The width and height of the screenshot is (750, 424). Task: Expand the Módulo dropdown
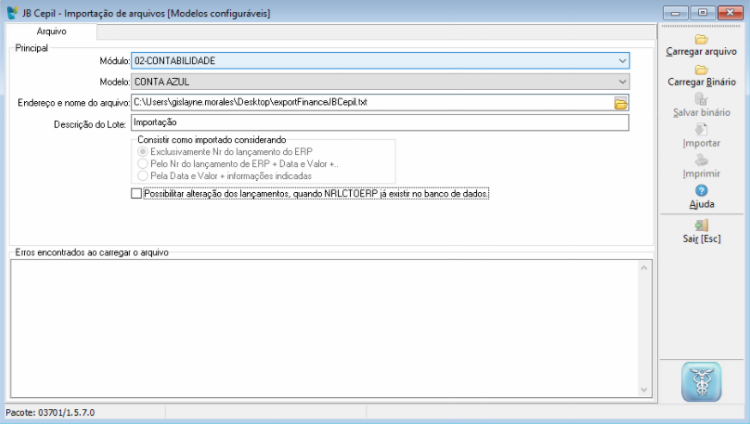tap(622, 61)
